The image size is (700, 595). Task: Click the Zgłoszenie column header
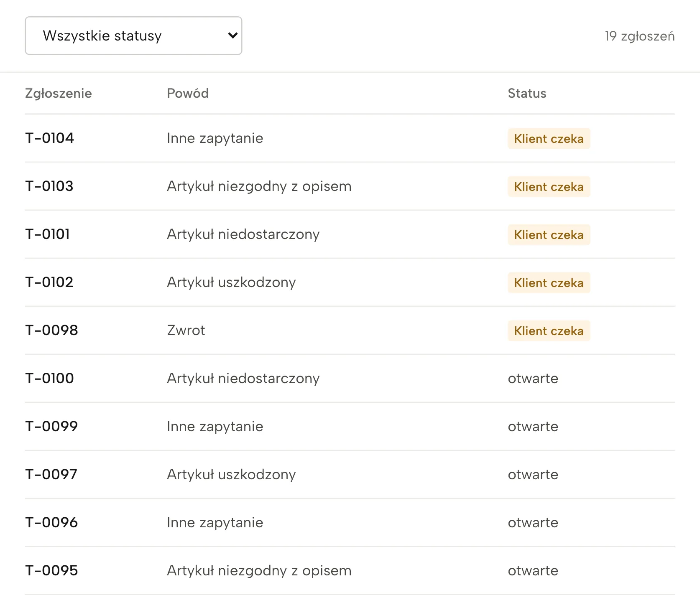(x=59, y=93)
